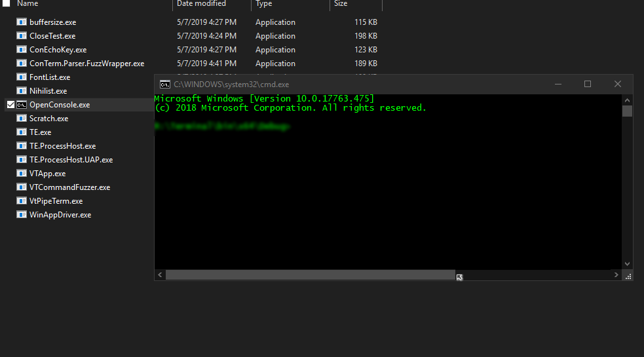Select the VTApp.exe file name
644x357 pixels.
pos(47,174)
